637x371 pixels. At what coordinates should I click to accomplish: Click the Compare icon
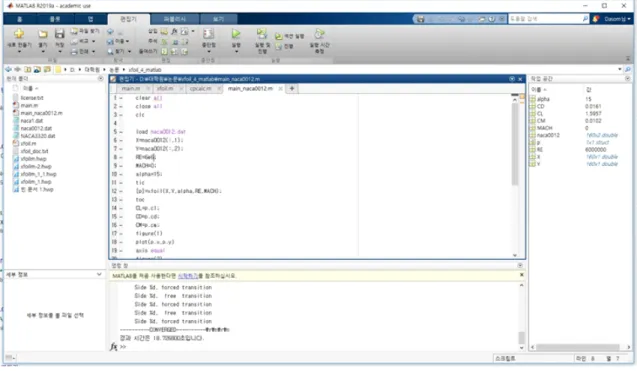(x=74, y=41)
